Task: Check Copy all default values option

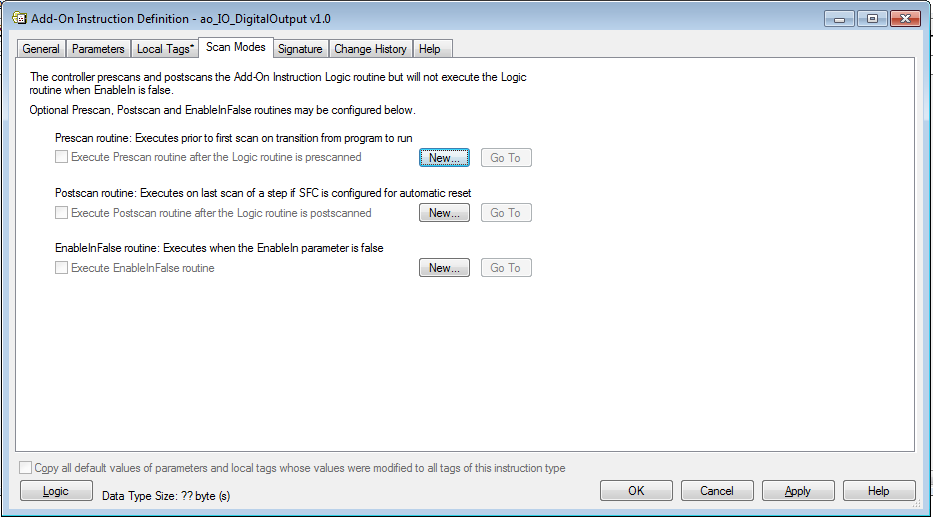Action: pos(26,468)
